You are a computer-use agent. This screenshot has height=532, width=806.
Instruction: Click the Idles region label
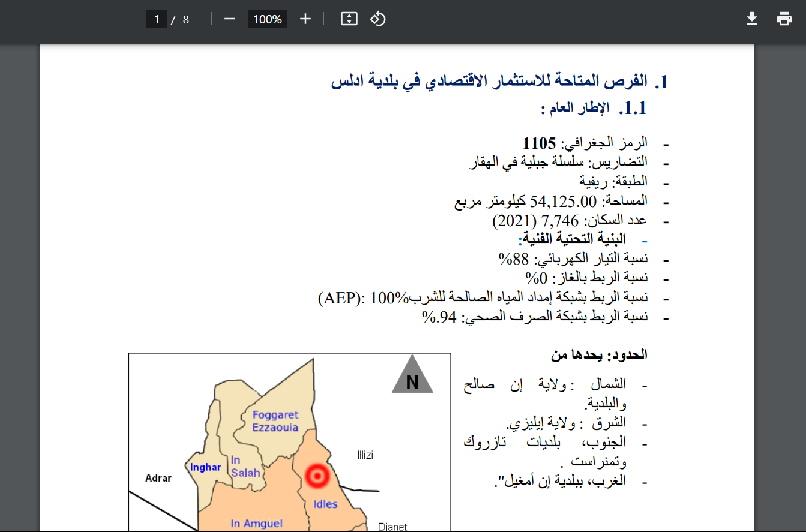(x=325, y=504)
